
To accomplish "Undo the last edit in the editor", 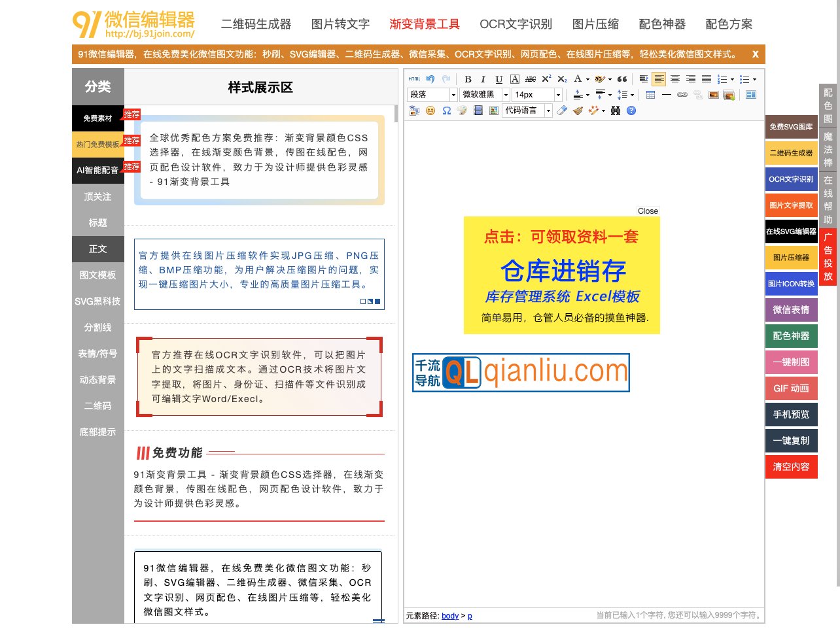I will [430, 79].
